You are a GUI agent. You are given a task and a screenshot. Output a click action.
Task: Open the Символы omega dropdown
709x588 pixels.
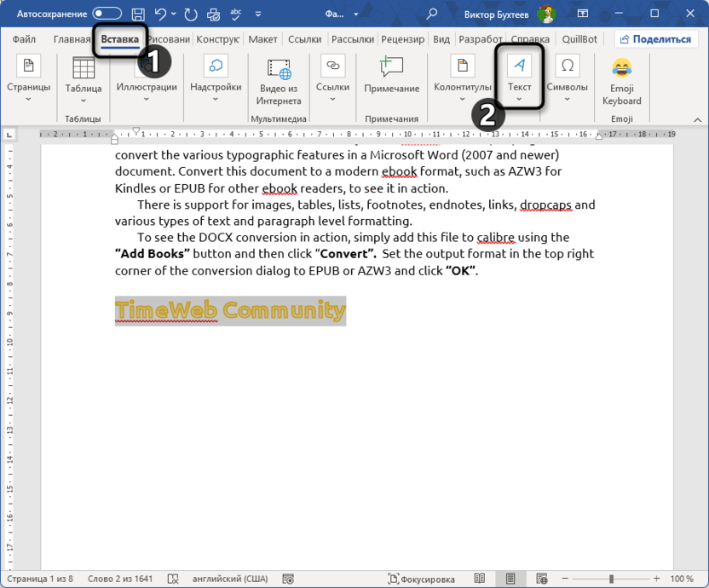click(566, 77)
